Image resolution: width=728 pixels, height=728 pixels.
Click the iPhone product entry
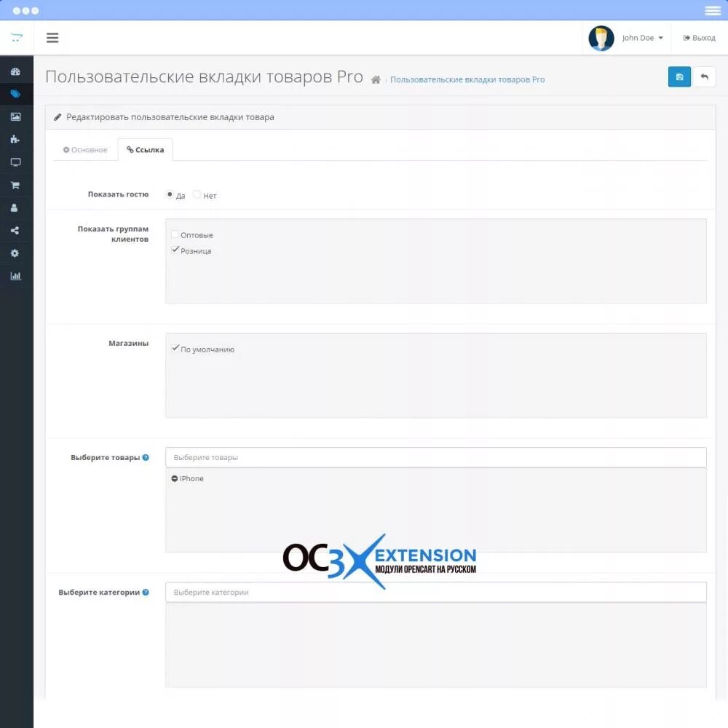coord(191,478)
